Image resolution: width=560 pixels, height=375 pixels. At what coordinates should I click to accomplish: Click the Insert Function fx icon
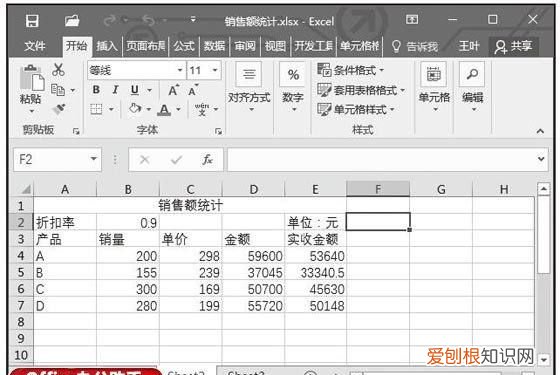207,159
